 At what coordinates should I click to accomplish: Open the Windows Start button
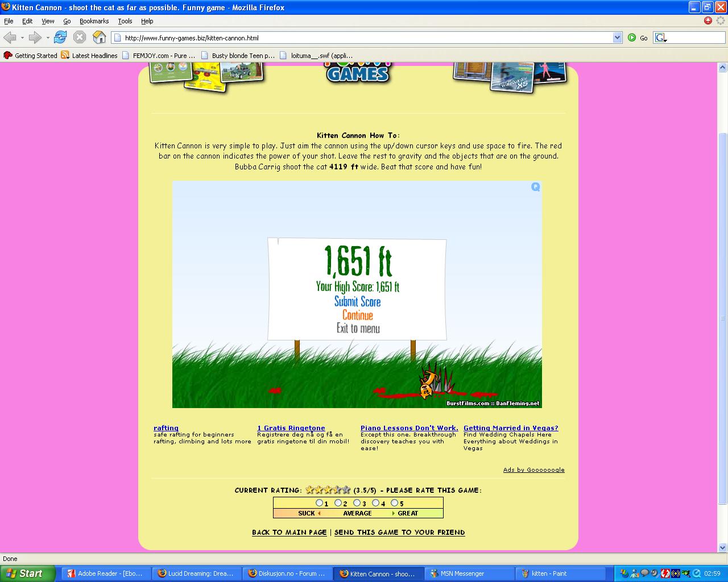pos(27,573)
